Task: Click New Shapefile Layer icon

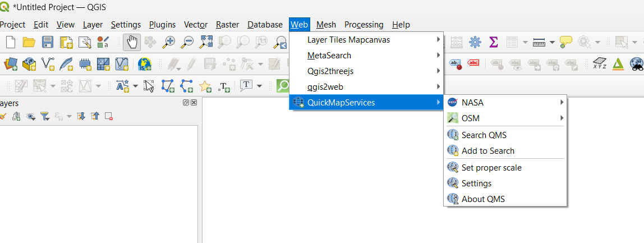Action: pos(48,63)
